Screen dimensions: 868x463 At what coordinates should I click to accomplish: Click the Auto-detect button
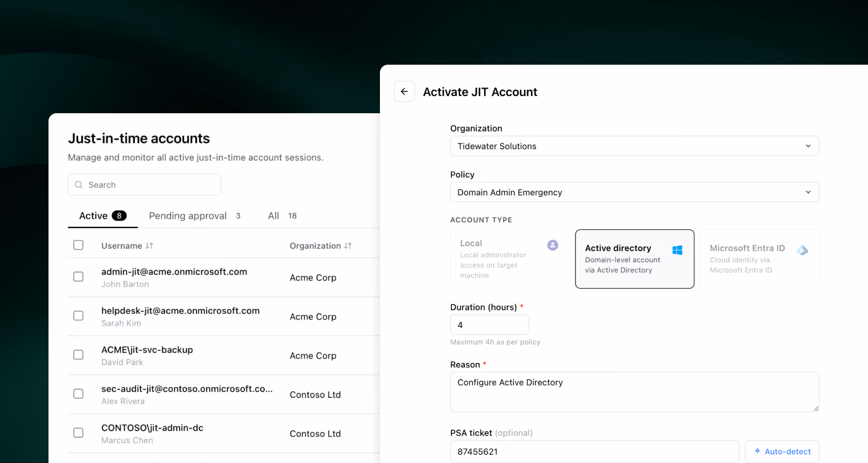coord(782,451)
